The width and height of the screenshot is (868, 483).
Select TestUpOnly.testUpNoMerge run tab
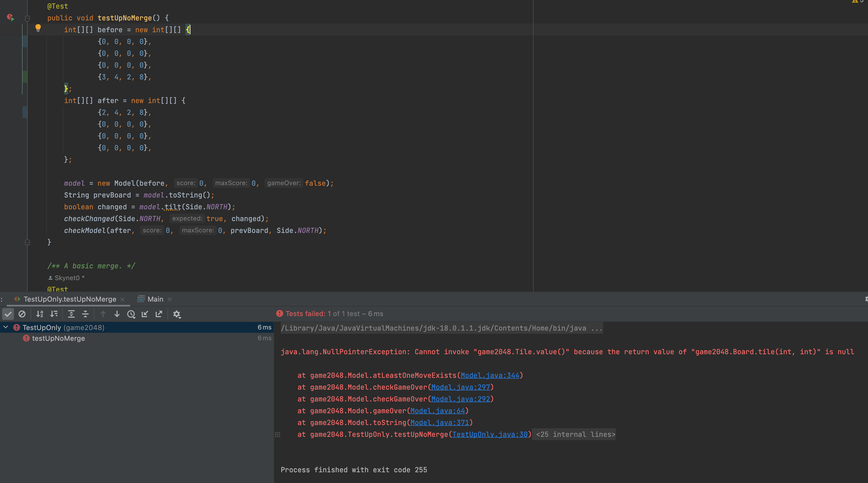[70, 299]
